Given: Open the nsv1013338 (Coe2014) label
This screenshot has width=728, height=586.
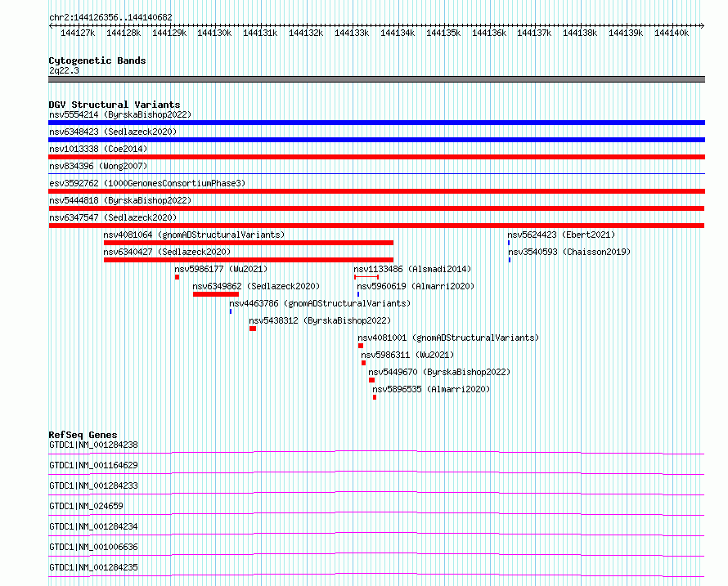Looking at the screenshot, I should [98, 149].
